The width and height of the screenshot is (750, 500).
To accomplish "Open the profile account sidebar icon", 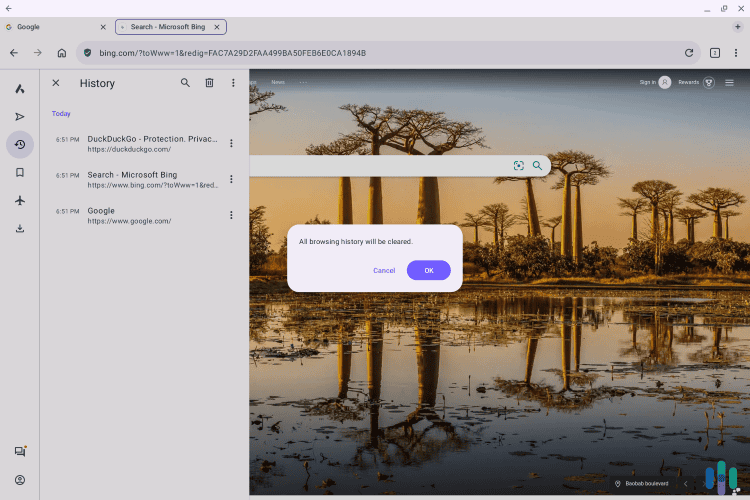I will coord(20,480).
